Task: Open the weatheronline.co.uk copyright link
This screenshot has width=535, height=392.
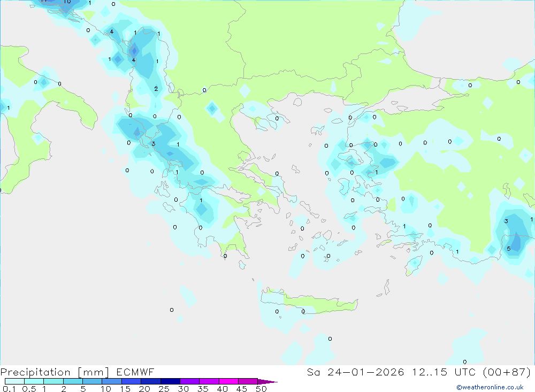Action: tap(490, 387)
